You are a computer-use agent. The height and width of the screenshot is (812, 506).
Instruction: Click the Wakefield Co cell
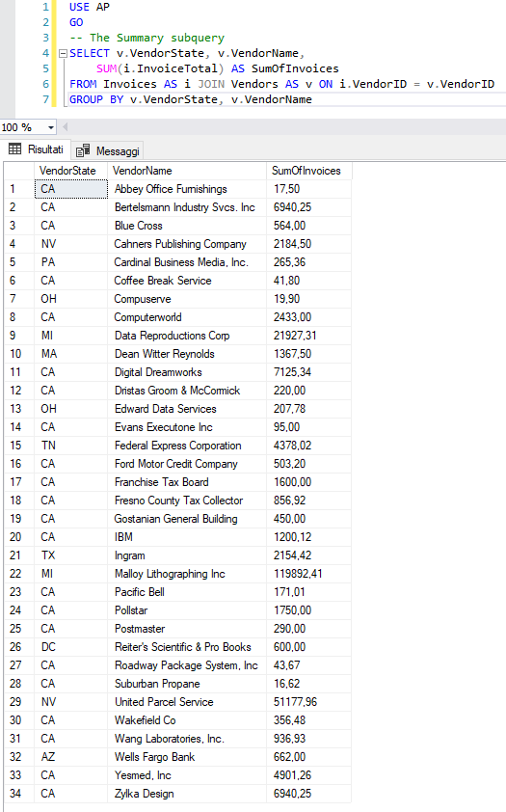click(x=187, y=720)
